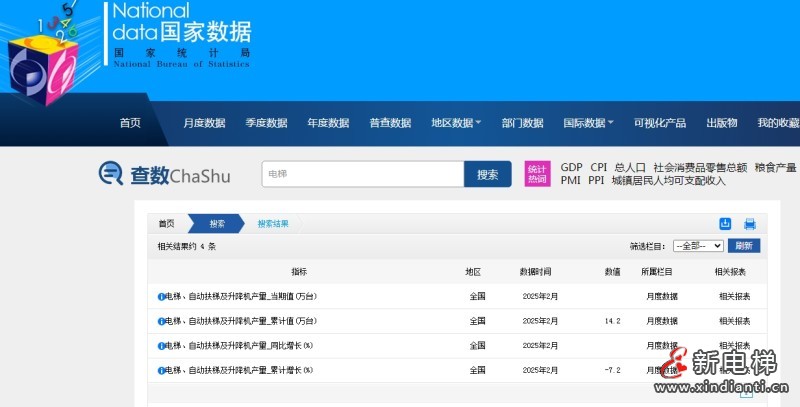Click the 搜索 breadcrumb step
Viewport: 800px width, 407px height.
(217, 223)
